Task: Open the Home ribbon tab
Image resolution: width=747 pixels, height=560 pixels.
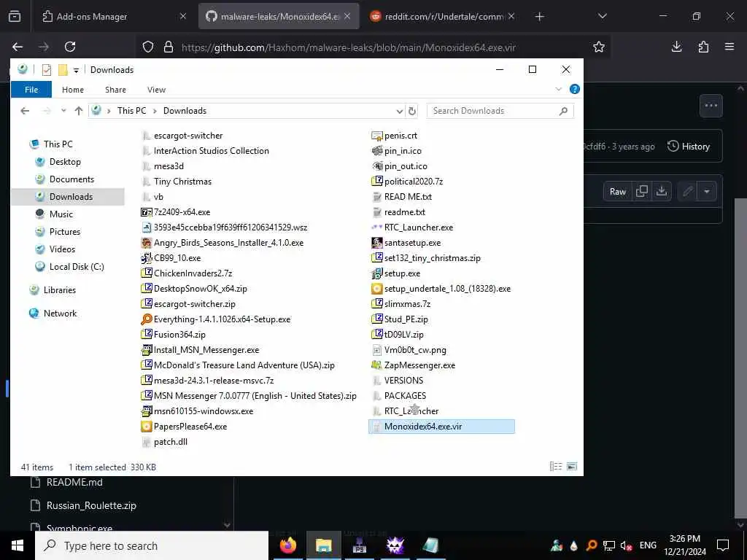Action: click(73, 90)
